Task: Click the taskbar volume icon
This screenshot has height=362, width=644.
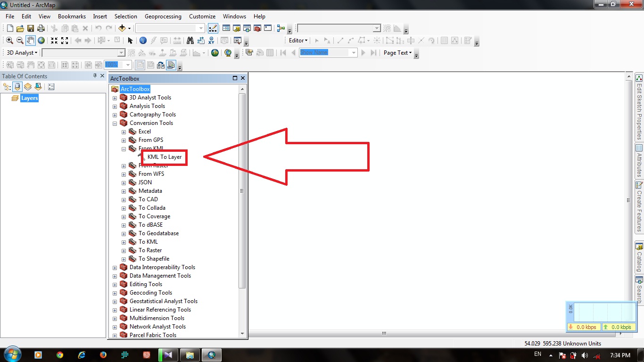Action: (585, 355)
